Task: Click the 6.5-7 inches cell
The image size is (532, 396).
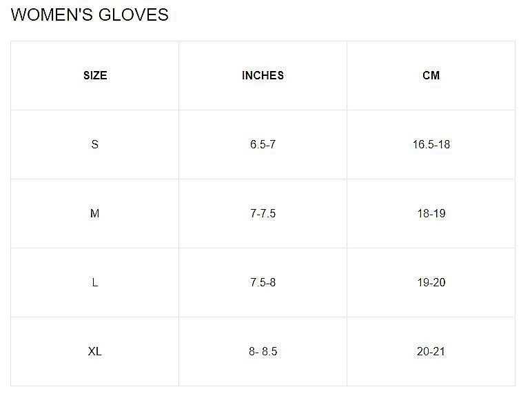Action: [263, 144]
